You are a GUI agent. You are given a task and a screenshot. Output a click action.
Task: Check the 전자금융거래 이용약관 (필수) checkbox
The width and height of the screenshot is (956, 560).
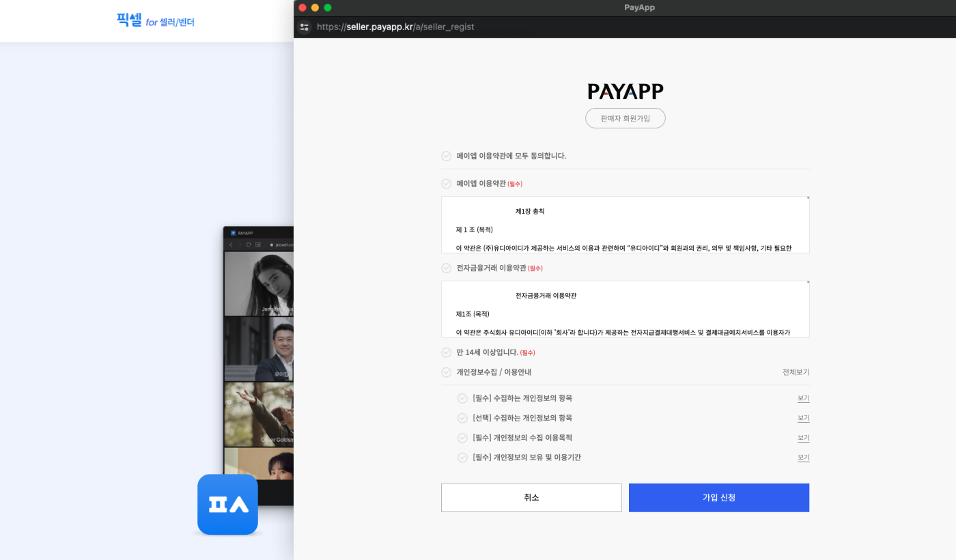pos(447,268)
